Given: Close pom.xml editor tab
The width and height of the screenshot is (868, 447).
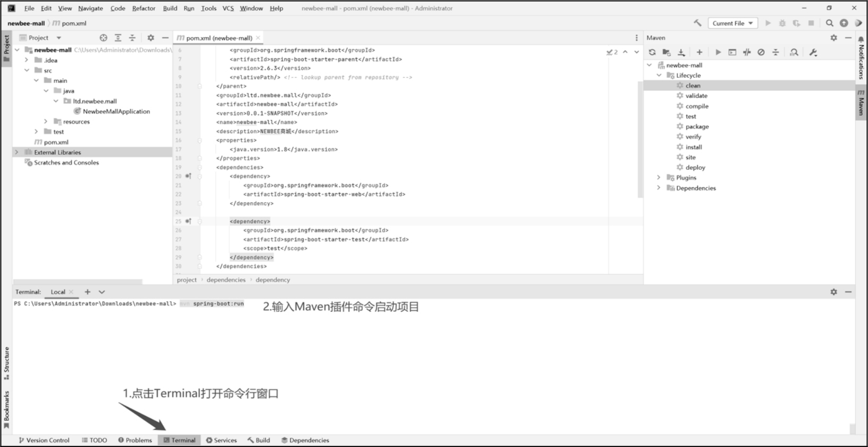Looking at the screenshot, I should (x=258, y=38).
